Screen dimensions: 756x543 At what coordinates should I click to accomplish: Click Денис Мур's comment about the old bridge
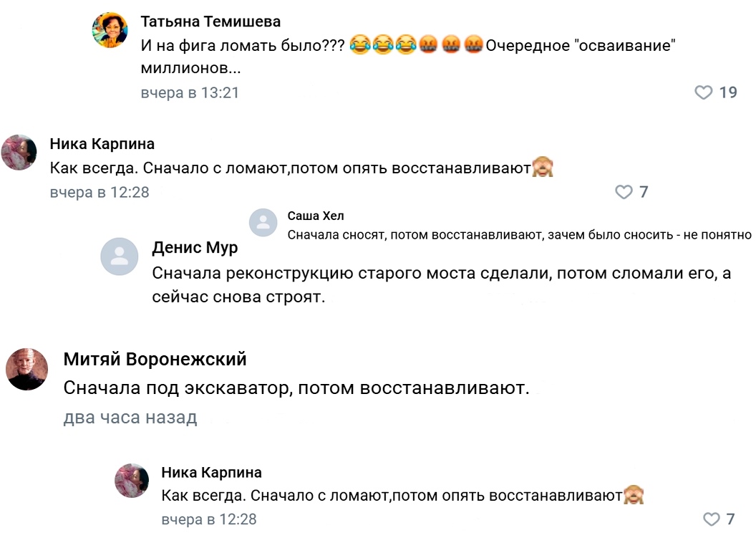pyautogui.click(x=441, y=285)
